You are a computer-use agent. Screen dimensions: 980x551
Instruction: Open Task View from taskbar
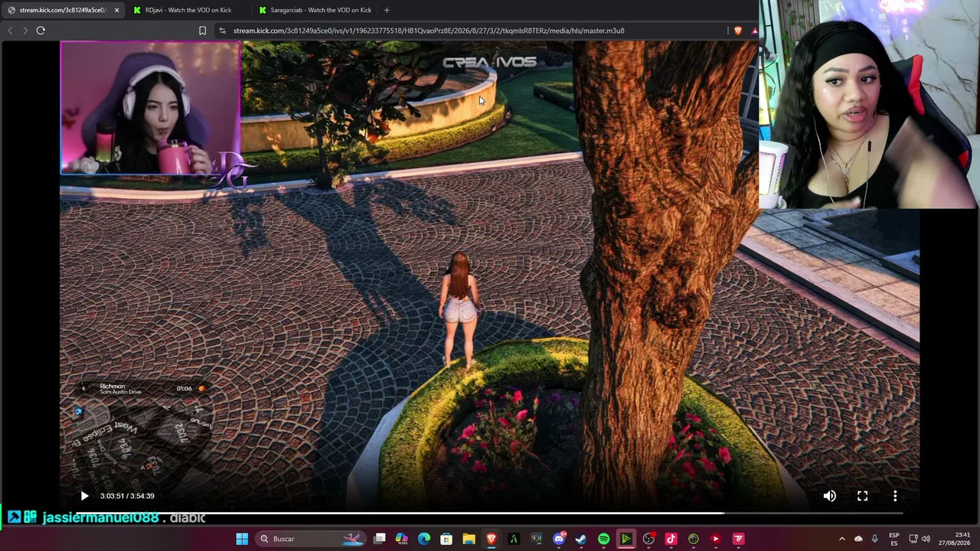click(380, 539)
